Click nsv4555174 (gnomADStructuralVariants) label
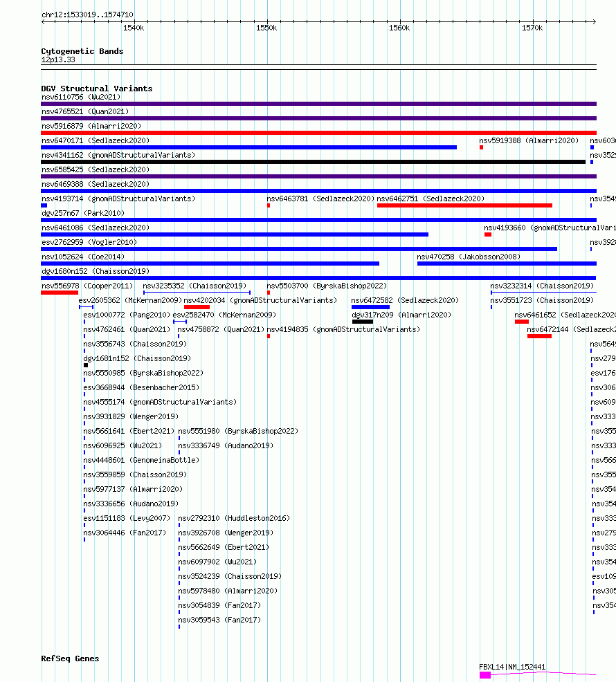616x682 pixels. click(x=160, y=402)
